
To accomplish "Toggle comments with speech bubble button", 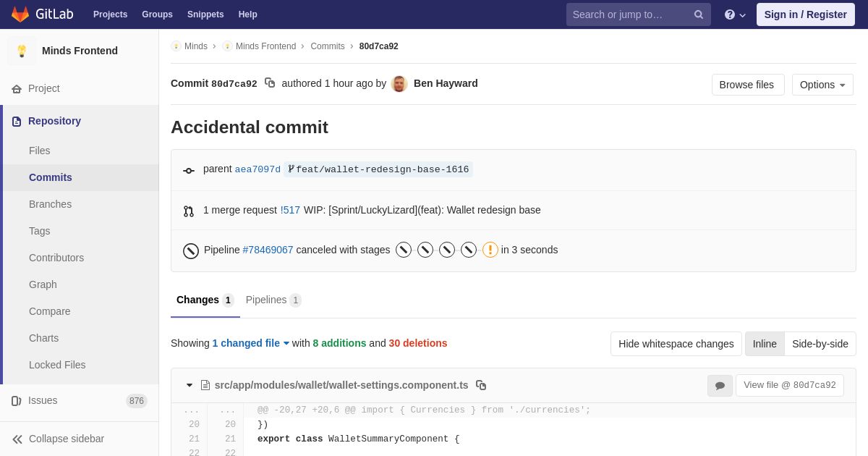I will coord(720,386).
